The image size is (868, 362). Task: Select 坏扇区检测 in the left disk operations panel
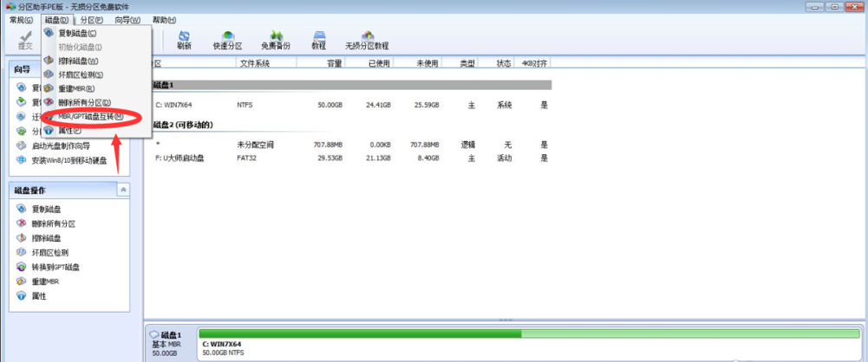point(55,252)
